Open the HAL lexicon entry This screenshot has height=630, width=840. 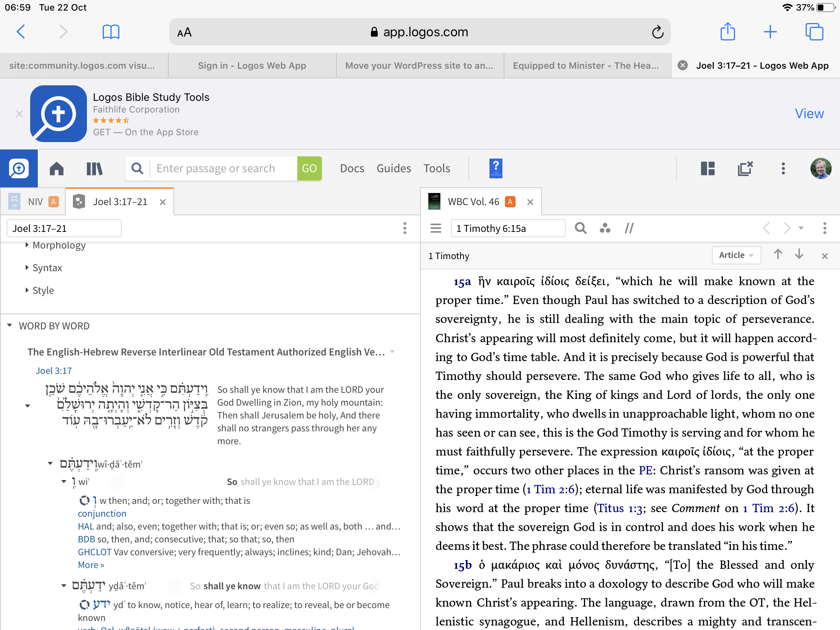86,527
